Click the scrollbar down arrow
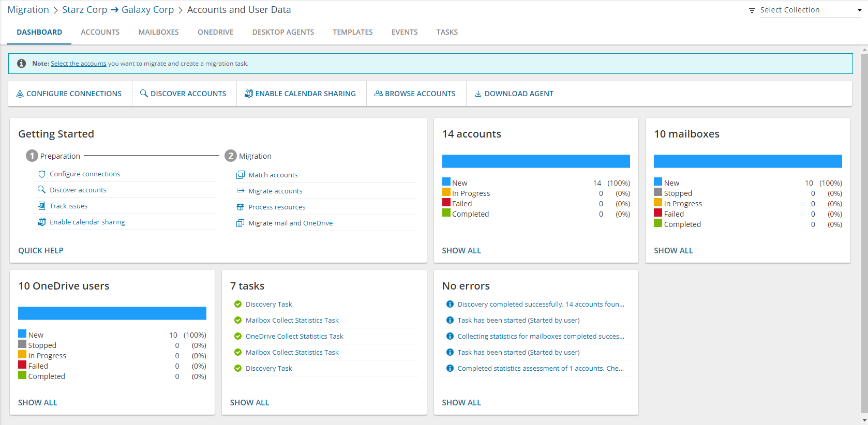The image size is (868, 425). (x=864, y=420)
